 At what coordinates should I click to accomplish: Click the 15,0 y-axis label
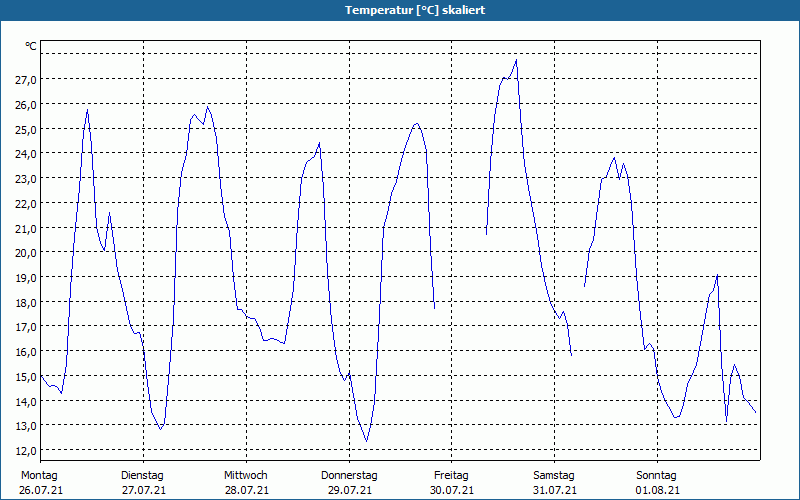pos(26,377)
